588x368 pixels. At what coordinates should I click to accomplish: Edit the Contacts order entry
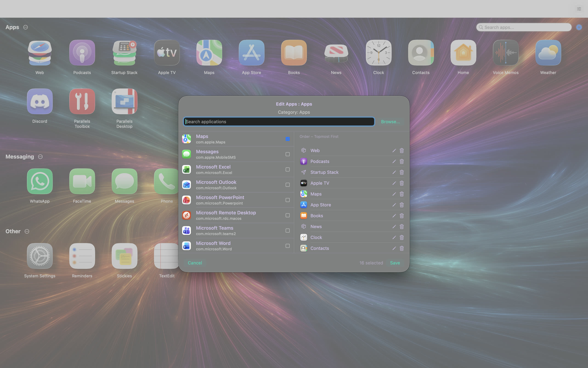pos(394,248)
